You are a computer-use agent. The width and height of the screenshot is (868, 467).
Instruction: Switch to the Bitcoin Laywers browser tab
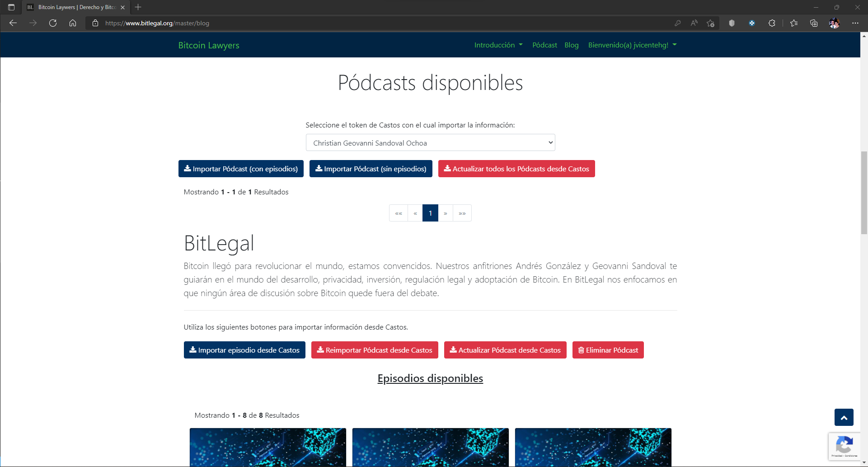(76, 7)
